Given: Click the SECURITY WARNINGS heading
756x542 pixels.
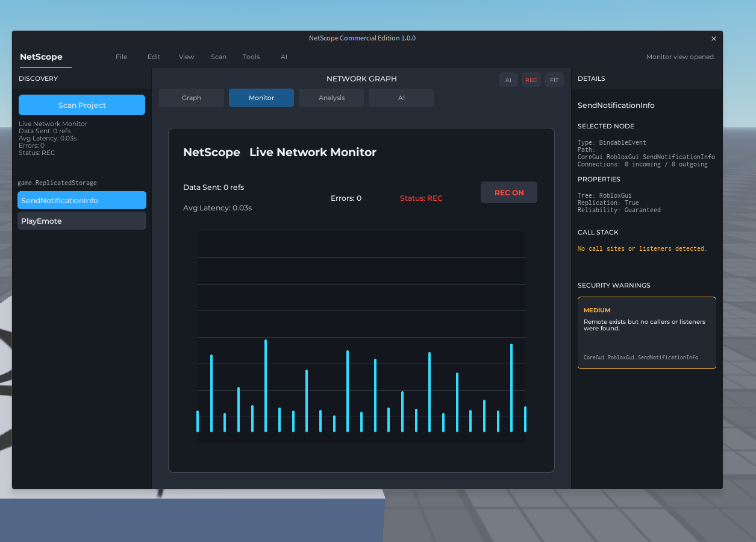Looking at the screenshot, I should click(614, 285).
